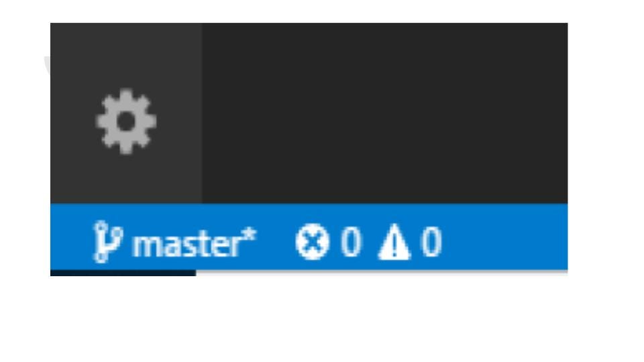Click the error circle-x icon

click(x=312, y=242)
